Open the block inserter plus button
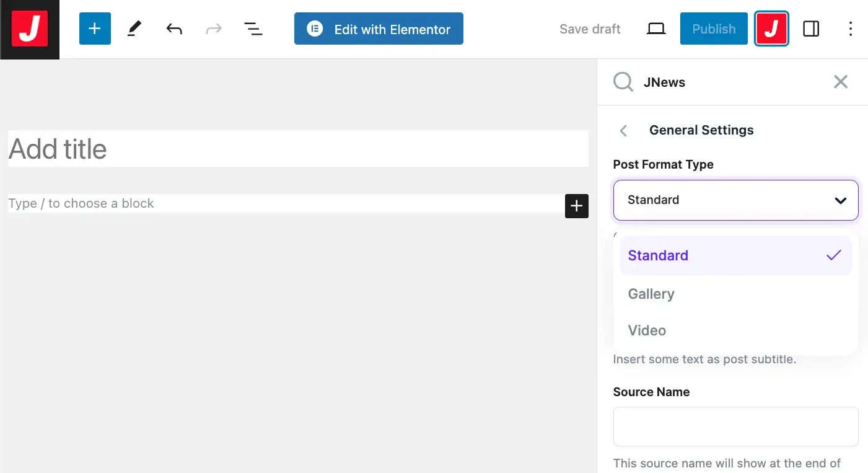Screen dimensions: 868x473 point(95,29)
